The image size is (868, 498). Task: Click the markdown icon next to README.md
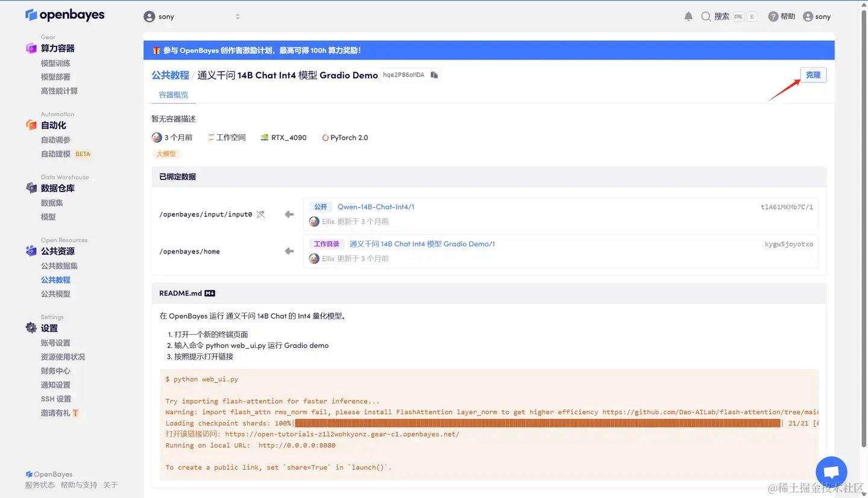210,293
